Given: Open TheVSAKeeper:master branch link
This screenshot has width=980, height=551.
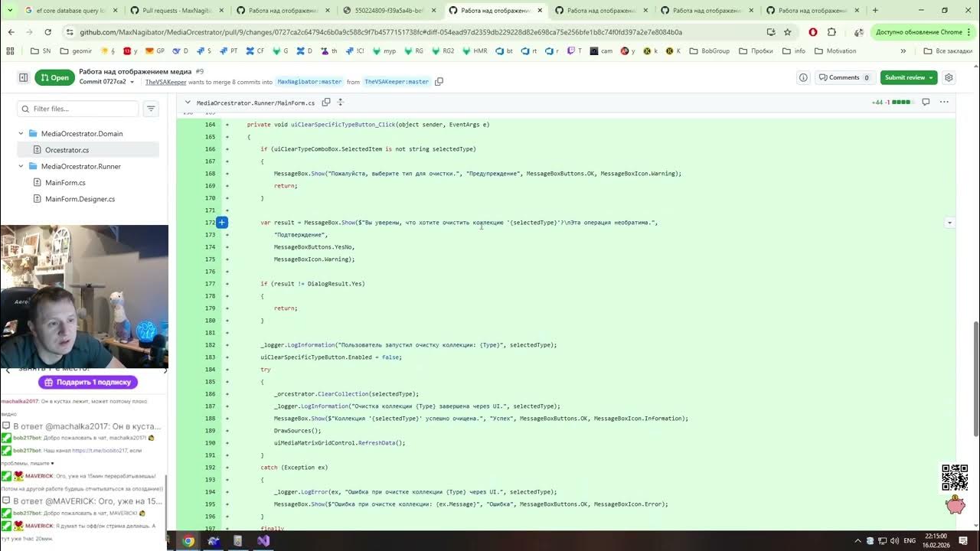Looking at the screenshot, I should [x=397, y=82].
